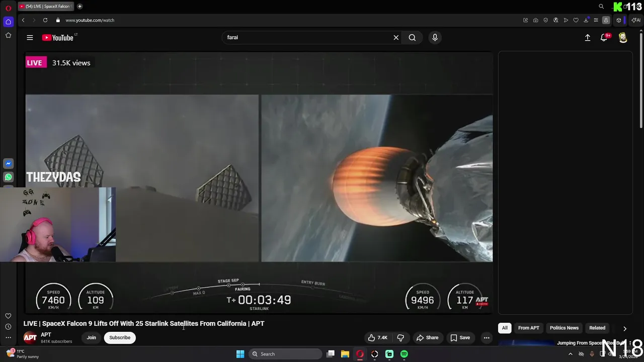Open Opera sidebar bookmarks star

pos(8,35)
